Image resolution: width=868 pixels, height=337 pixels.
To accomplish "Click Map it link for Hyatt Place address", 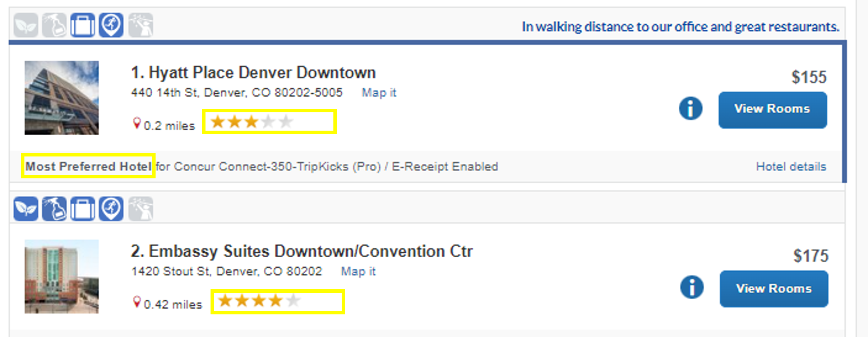I will pyautogui.click(x=379, y=93).
